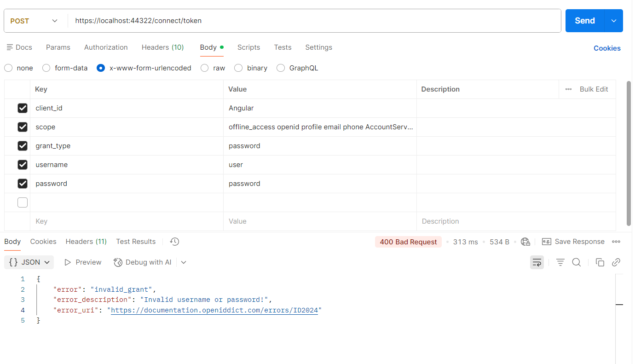Disable the grant_type row checkbox
The height and width of the screenshot is (364, 635).
[x=23, y=146]
